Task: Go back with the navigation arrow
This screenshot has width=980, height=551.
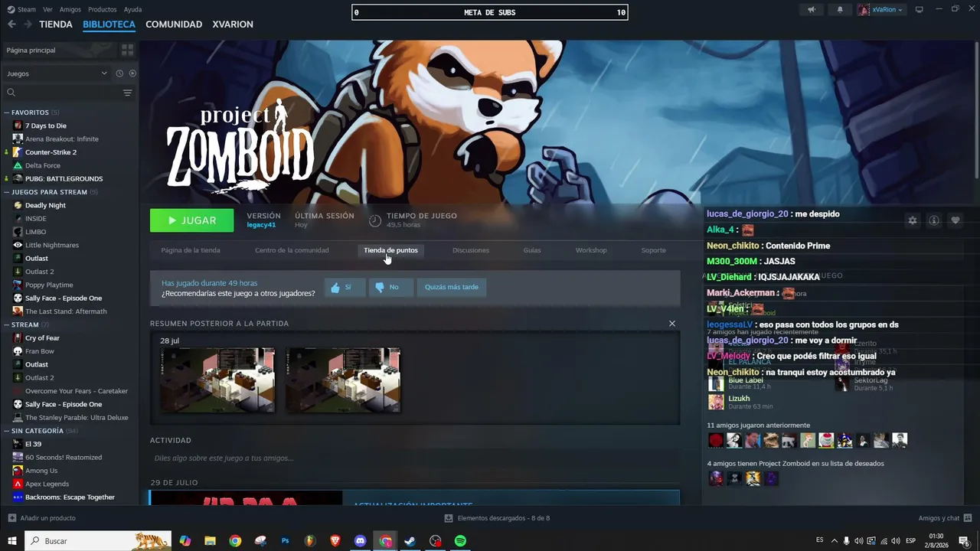Action: tap(11, 24)
